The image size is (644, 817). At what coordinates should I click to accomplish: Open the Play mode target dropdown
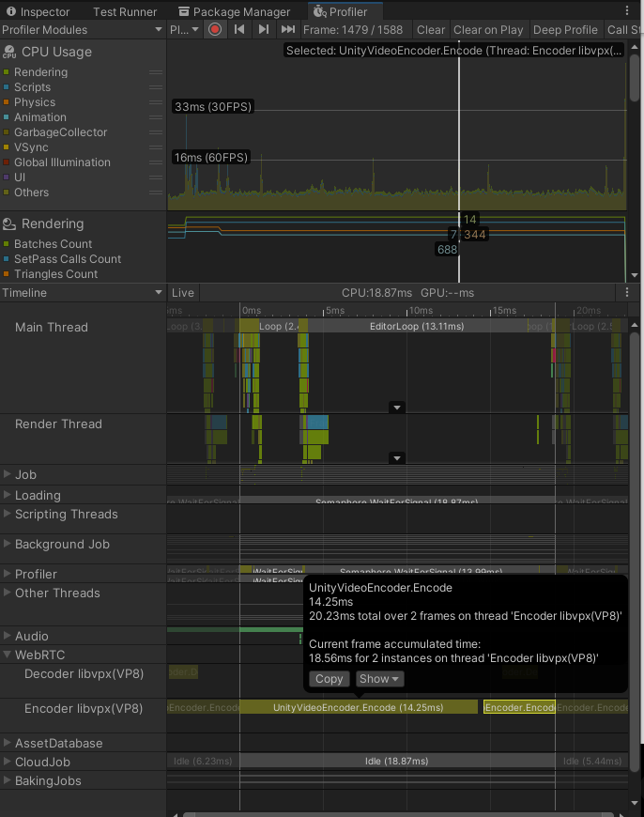[x=184, y=30]
